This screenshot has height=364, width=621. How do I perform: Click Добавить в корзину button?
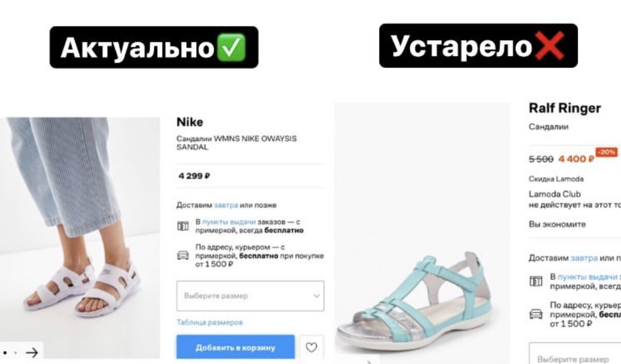coord(235,347)
